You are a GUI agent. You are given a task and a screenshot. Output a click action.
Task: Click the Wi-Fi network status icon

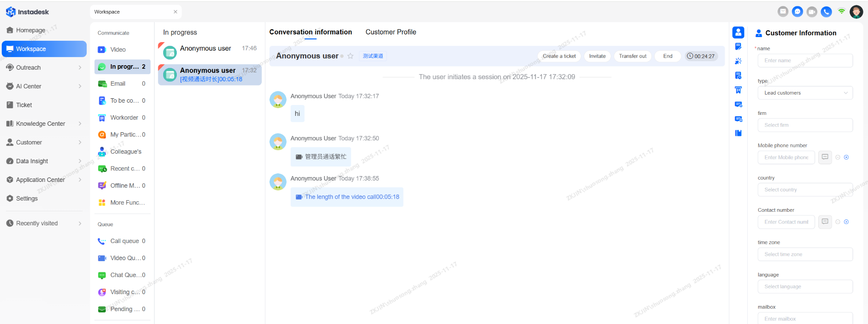point(841,11)
